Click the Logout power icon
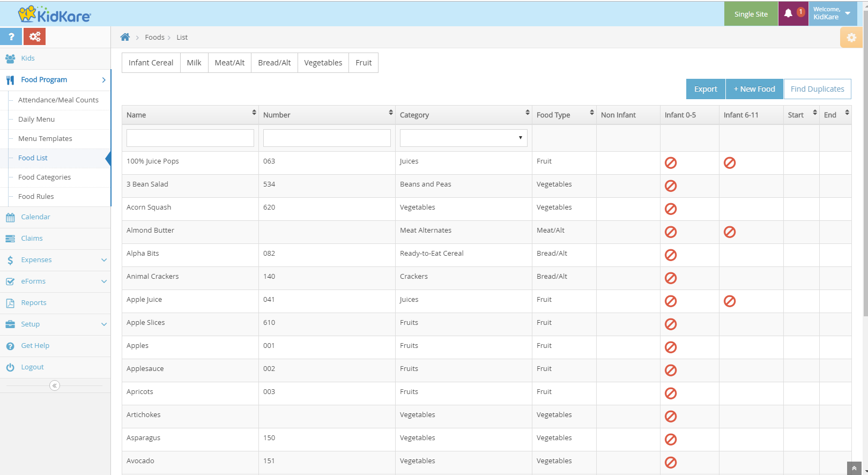This screenshot has height=475, width=868. pos(10,367)
